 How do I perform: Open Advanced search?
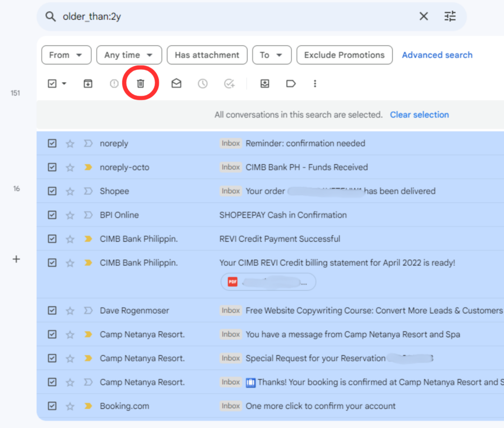pyautogui.click(x=437, y=55)
